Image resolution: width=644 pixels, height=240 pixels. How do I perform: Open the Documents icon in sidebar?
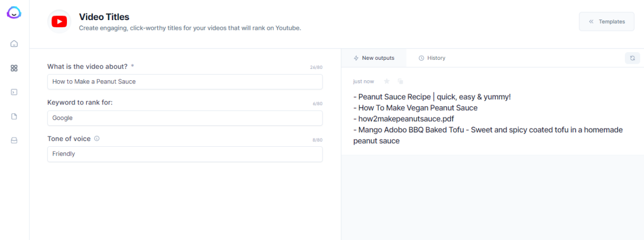click(x=14, y=116)
